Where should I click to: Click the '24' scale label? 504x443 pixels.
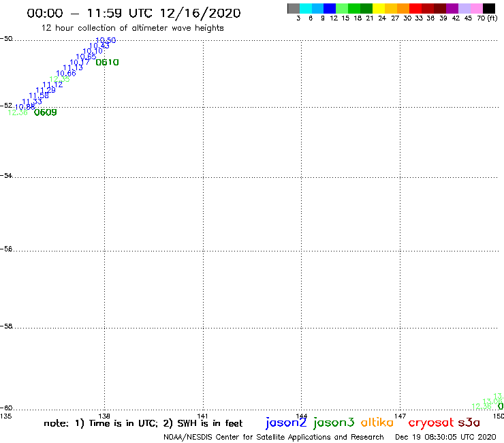382,18
